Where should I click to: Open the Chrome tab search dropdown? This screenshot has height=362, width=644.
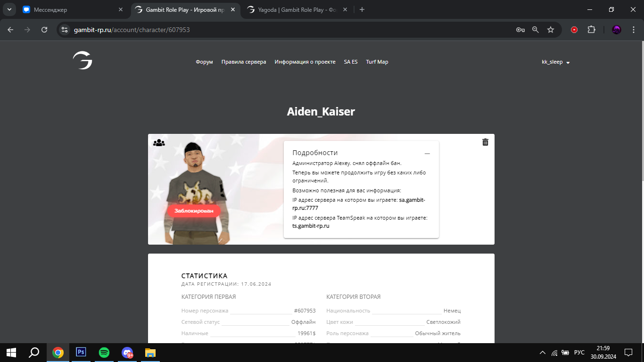click(9, 9)
